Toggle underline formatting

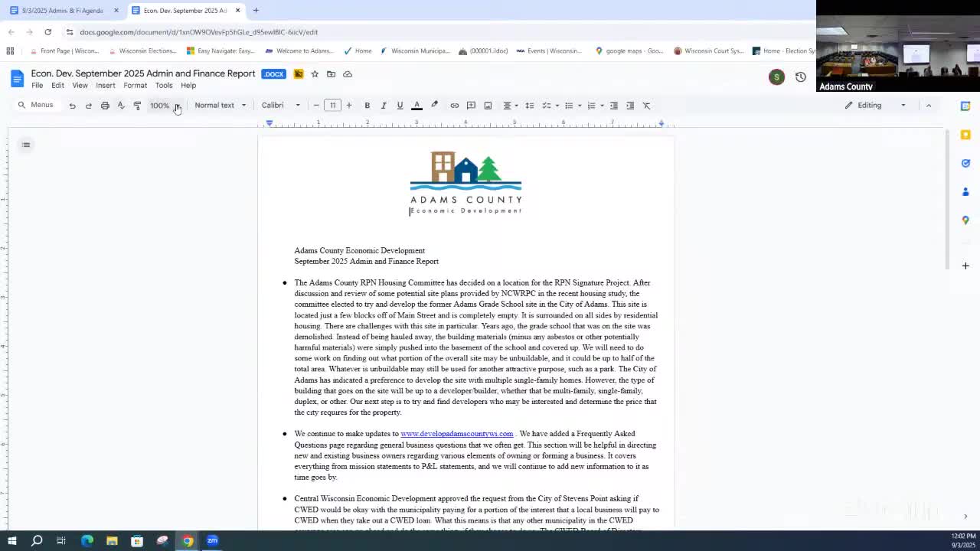(x=400, y=105)
